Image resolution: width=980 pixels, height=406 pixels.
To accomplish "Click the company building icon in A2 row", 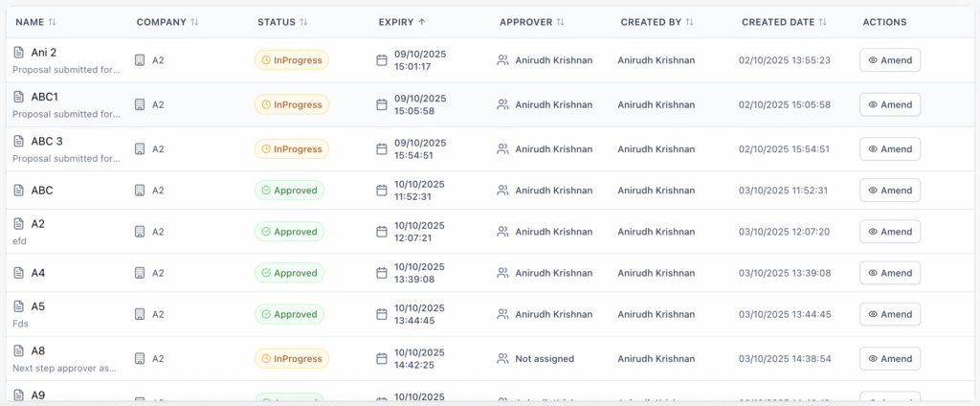I will click(140, 232).
